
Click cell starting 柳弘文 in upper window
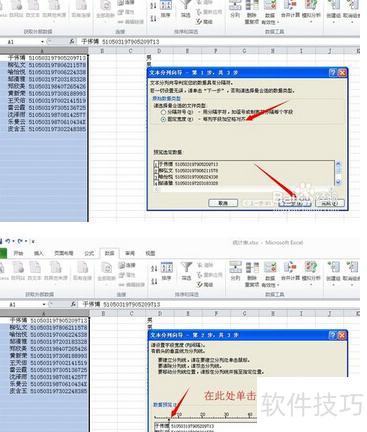click(44, 65)
